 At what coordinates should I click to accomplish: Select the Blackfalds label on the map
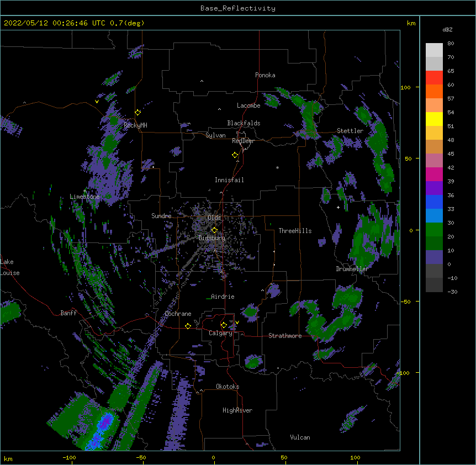(x=244, y=123)
